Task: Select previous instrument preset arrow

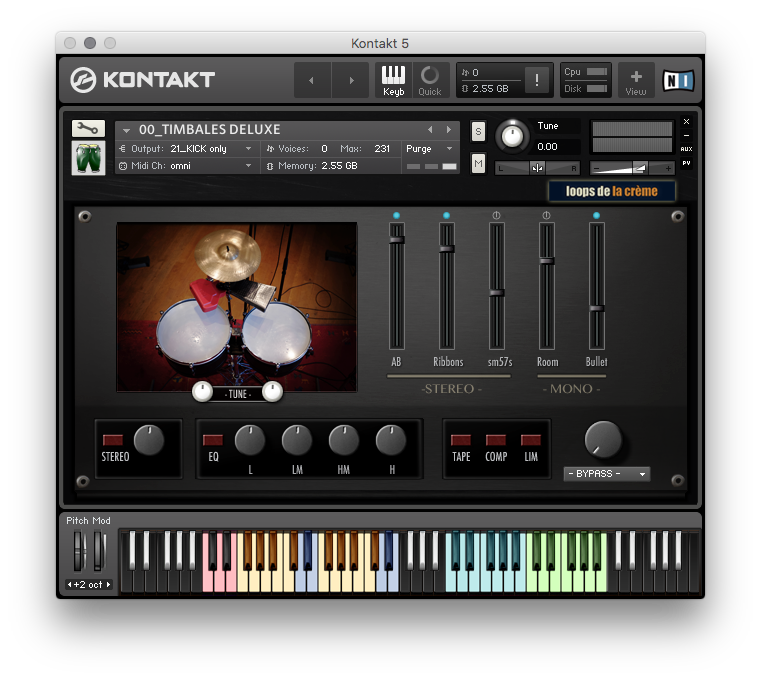Action: [430, 130]
